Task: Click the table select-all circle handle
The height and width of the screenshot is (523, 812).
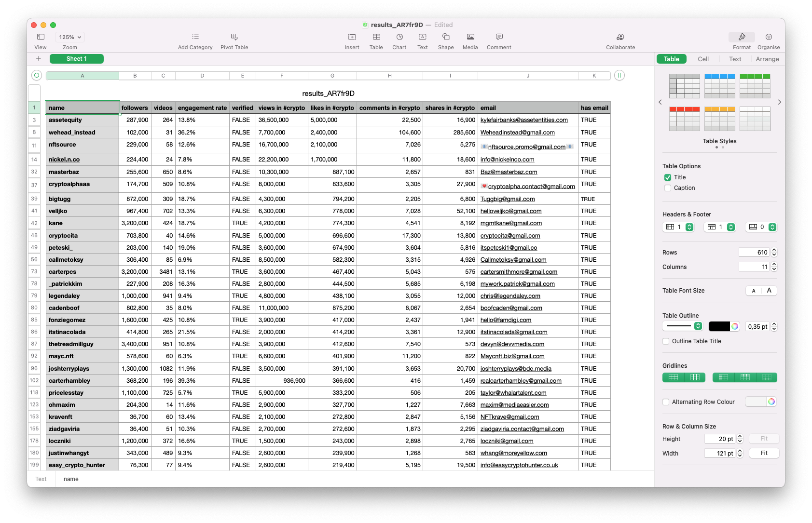Action: point(37,75)
